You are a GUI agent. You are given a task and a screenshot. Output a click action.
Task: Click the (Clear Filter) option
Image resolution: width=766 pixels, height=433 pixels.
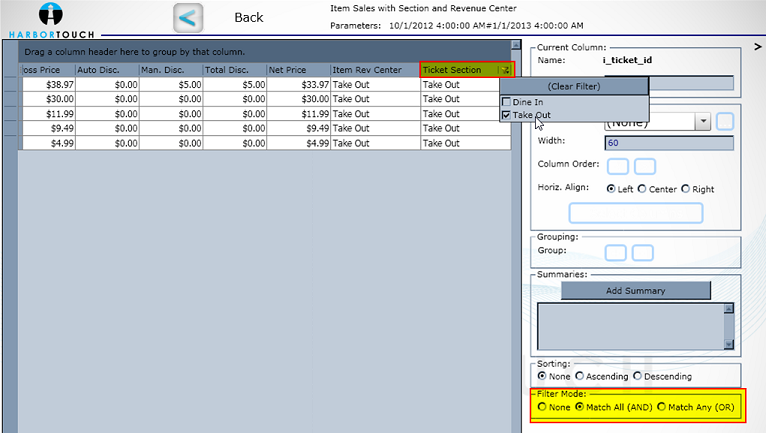(573, 86)
